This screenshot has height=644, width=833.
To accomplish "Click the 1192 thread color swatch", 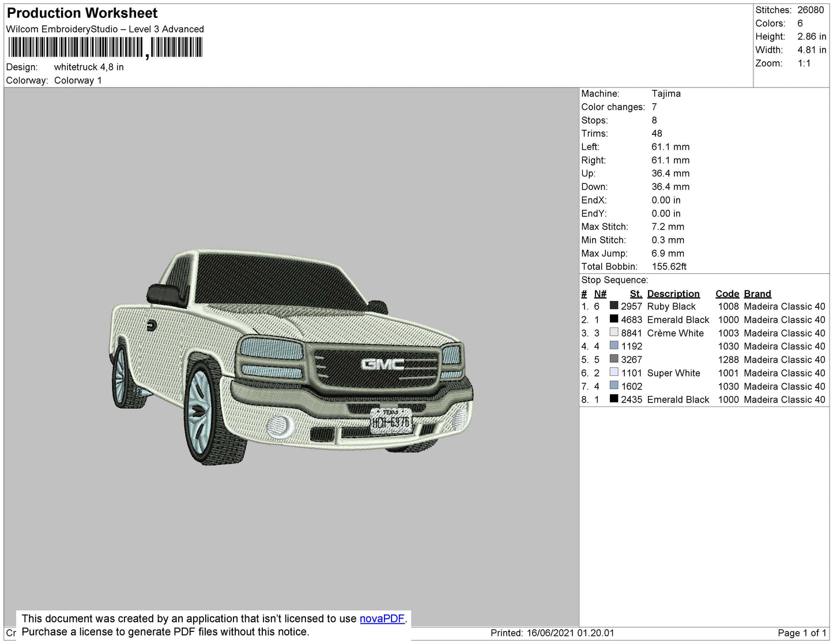I will tap(614, 345).
